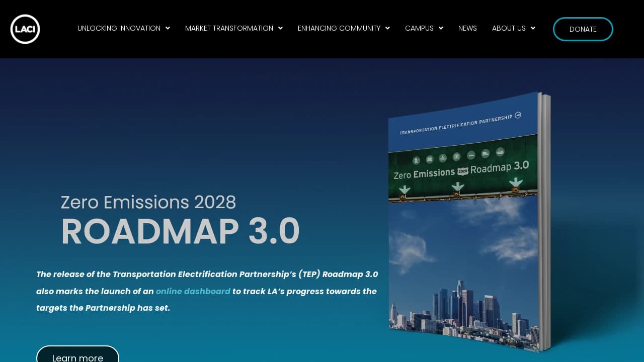The width and height of the screenshot is (644, 362).
Task: Follow the online dashboard link
Action: tap(193, 291)
